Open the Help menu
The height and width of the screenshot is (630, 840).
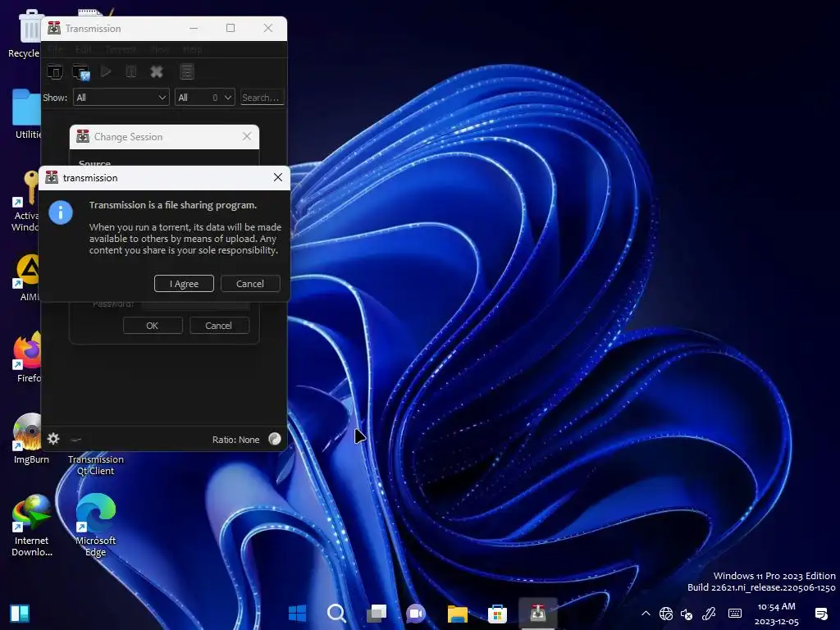(192, 49)
